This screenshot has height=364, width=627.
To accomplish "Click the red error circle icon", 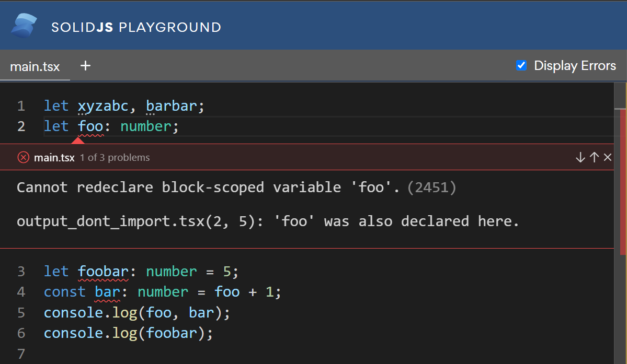I will tap(23, 157).
